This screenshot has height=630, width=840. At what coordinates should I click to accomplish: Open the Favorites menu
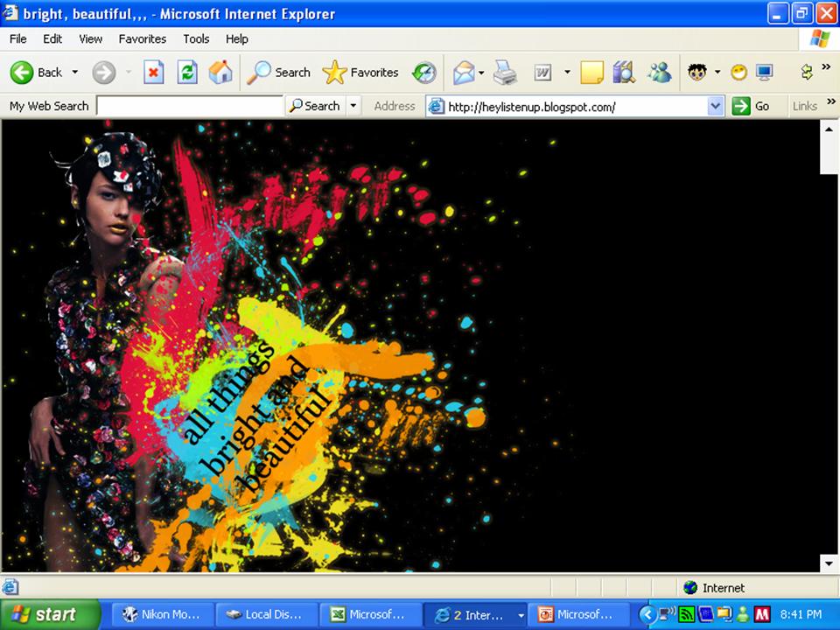point(143,39)
